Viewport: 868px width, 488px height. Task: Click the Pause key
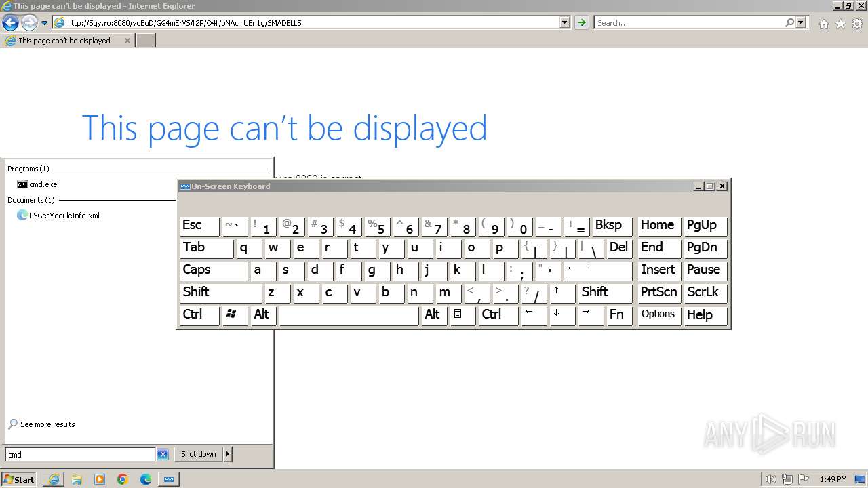(705, 270)
